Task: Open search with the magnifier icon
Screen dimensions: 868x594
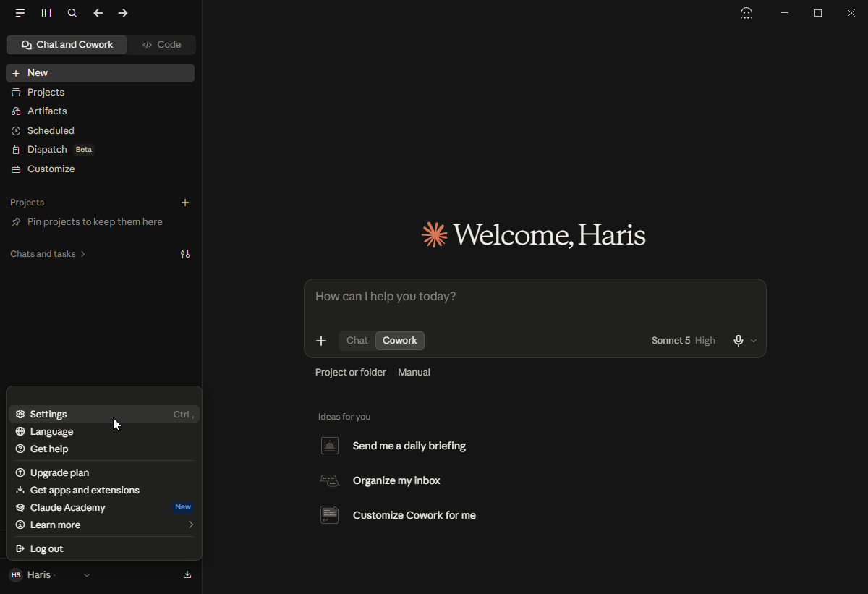Action: (x=72, y=13)
